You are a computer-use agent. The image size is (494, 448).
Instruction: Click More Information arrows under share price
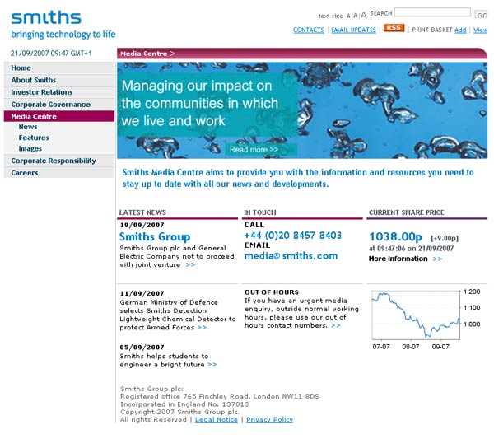(x=437, y=259)
